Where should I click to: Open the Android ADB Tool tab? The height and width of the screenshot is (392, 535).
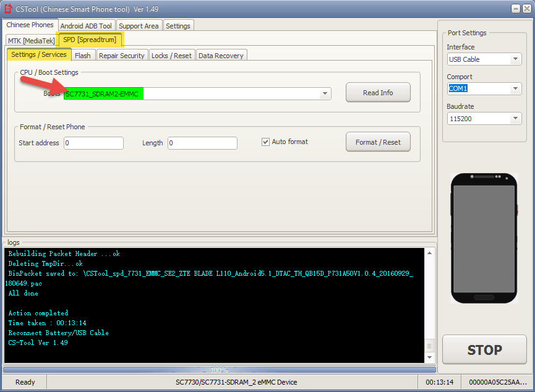[x=86, y=26]
